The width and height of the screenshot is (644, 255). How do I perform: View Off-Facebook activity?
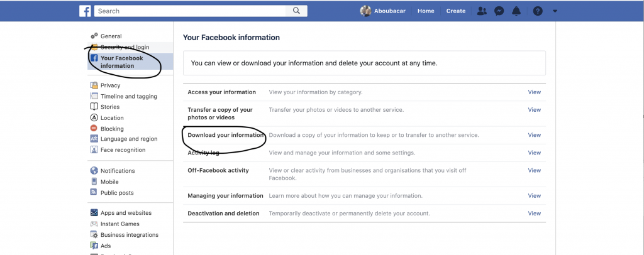click(535, 170)
